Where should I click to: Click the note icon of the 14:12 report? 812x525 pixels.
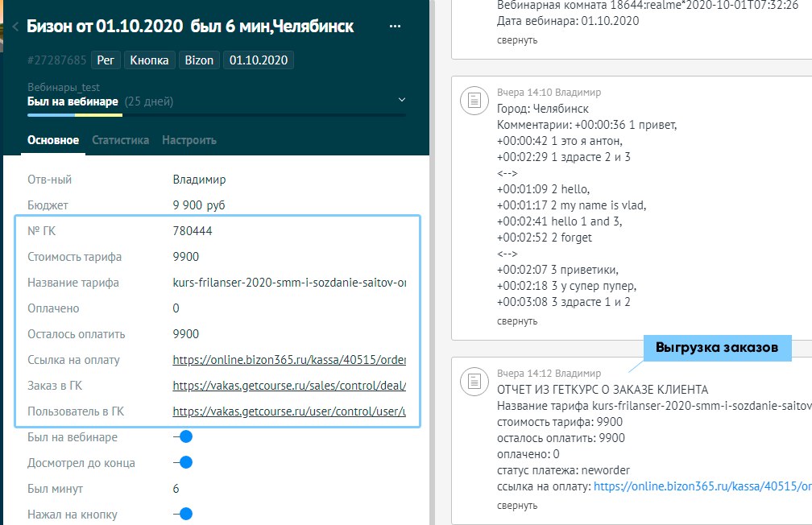[475, 381]
